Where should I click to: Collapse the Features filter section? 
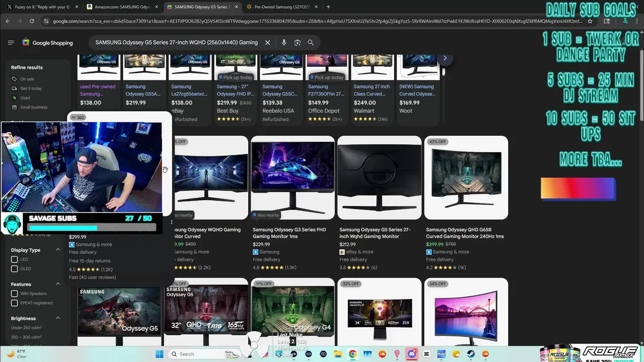[58, 284]
